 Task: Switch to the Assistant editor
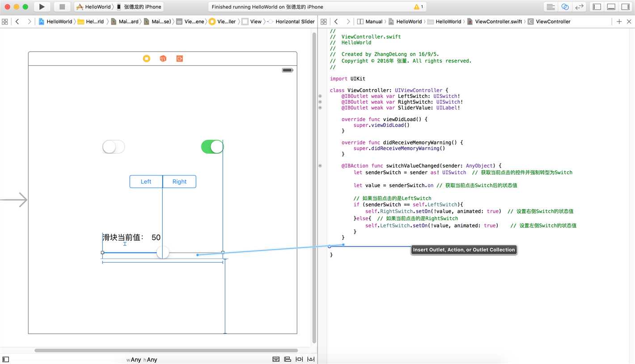tap(565, 7)
